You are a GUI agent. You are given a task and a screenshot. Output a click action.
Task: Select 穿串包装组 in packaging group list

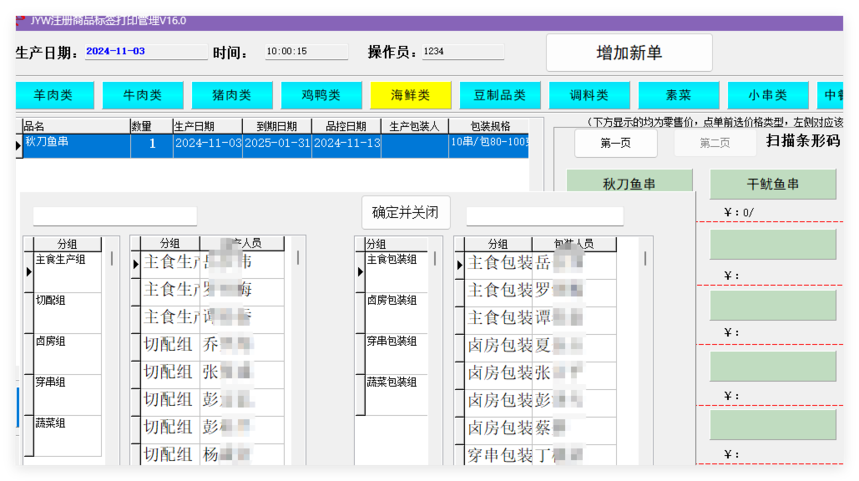tap(396, 354)
